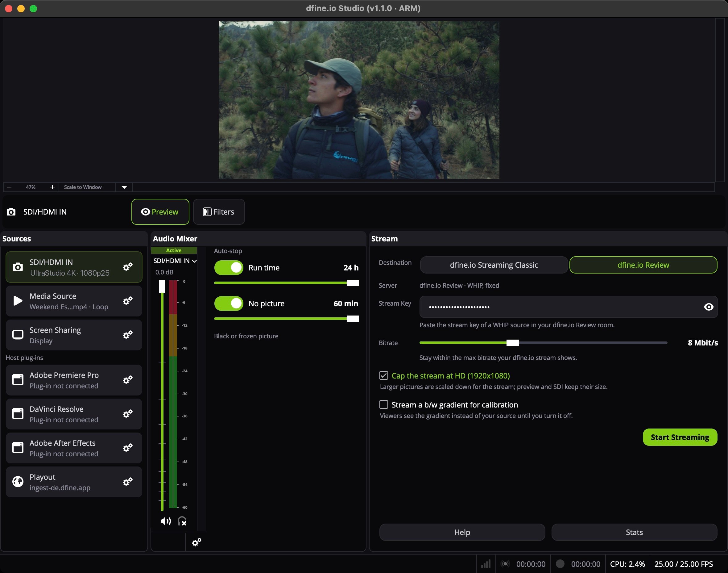Image resolution: width=728 pixels, height=573 pixels.
Task: Open settings gear for SDI/HDMI IN source
Action: (127, 267)
